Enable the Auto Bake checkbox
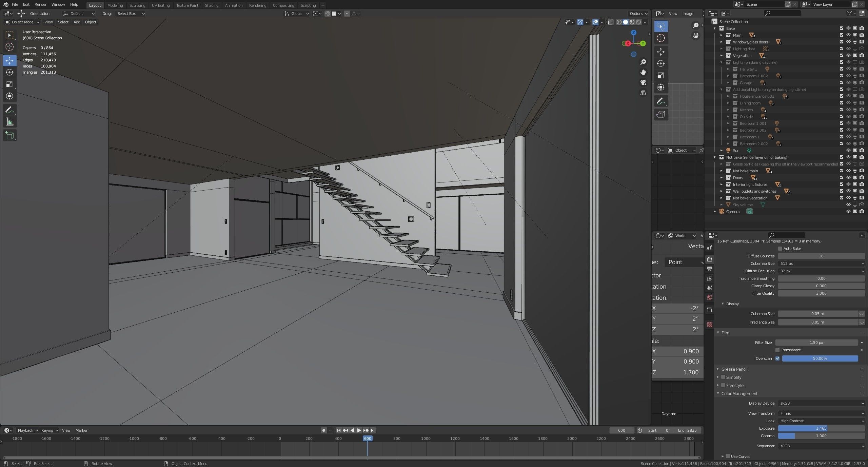This screenshot has width=868, height=467. point(780,249)
